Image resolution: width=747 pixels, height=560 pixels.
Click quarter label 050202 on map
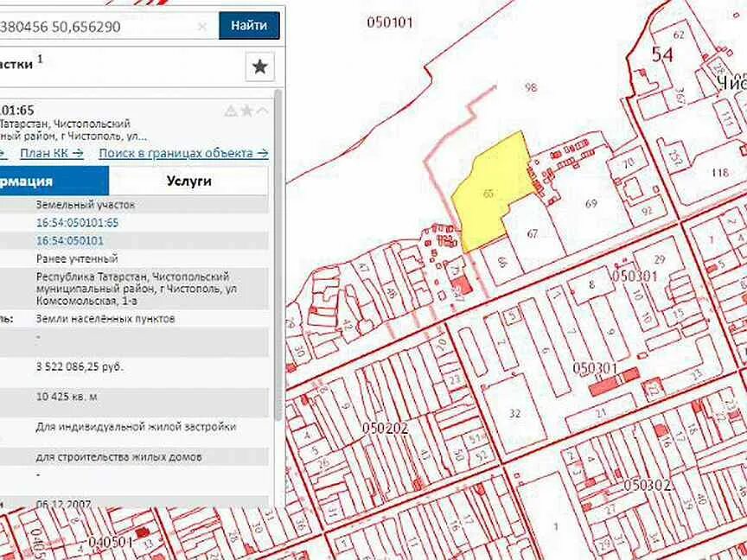(x=385, y=428)
